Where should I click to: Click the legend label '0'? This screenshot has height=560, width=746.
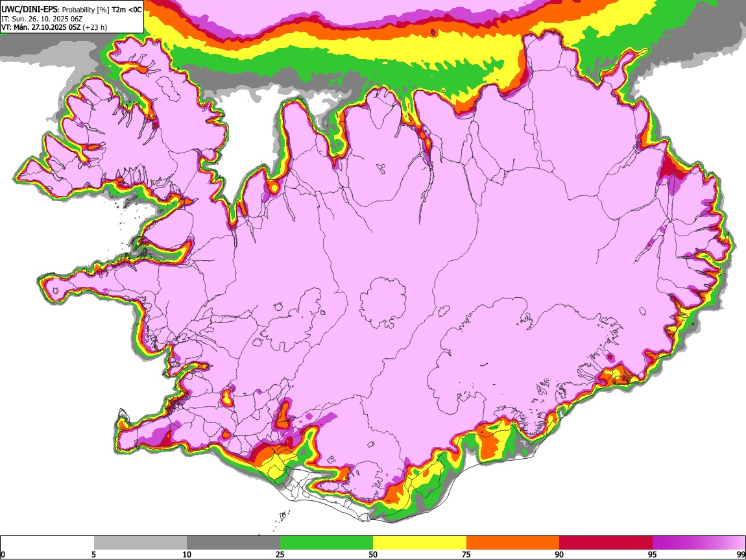(3, 555)
